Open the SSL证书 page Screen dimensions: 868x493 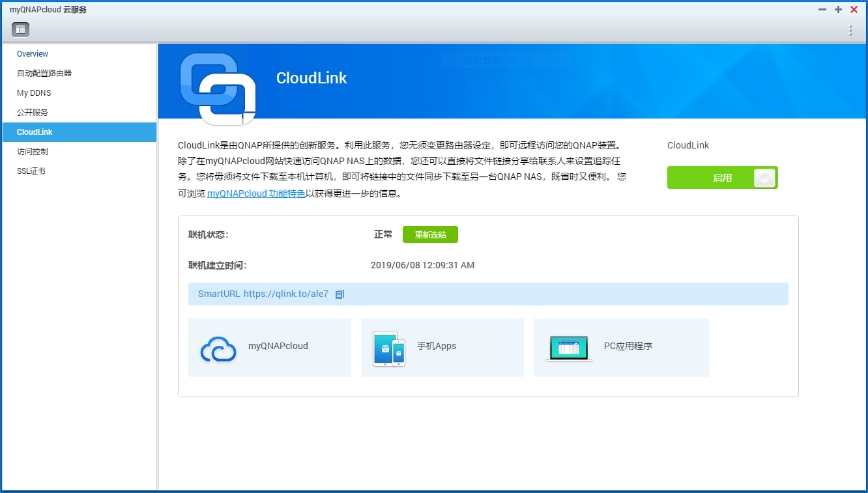pyautogui.click(x=31, y=171)
